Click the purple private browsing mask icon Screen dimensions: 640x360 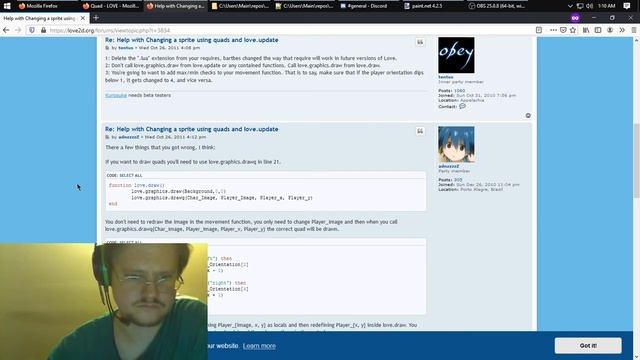(x=575, y=18)
